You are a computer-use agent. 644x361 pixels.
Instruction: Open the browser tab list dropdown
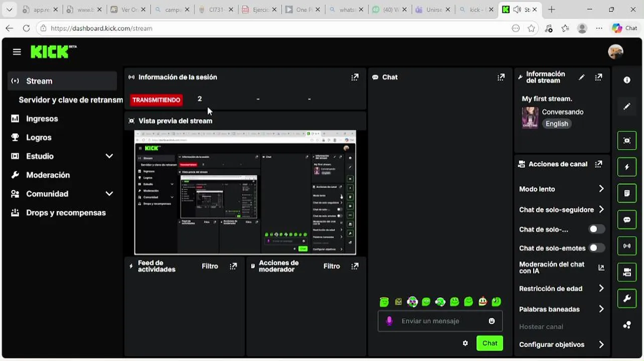click(10, 10)
